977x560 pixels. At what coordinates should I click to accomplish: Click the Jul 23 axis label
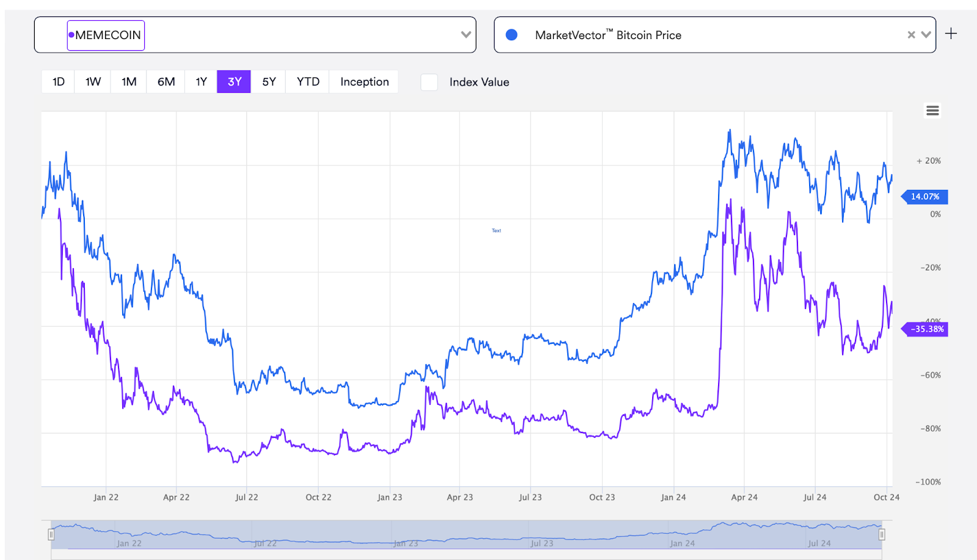tap(531, 497)
